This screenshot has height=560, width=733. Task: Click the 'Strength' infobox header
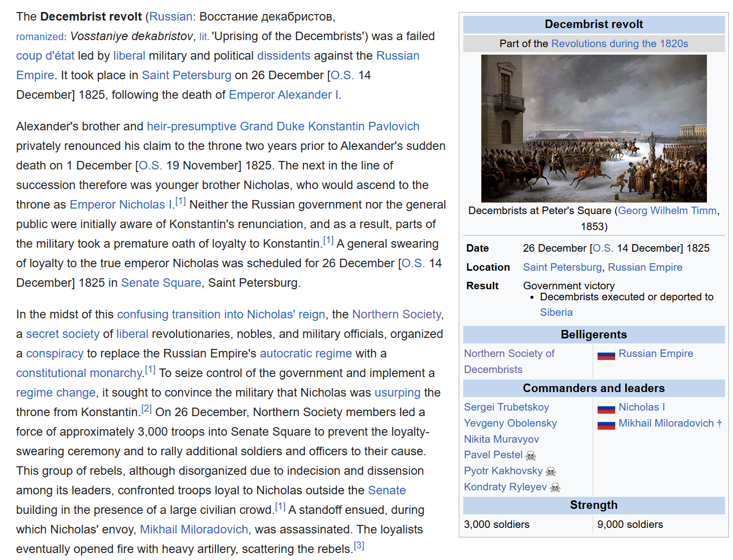point(594,505)
